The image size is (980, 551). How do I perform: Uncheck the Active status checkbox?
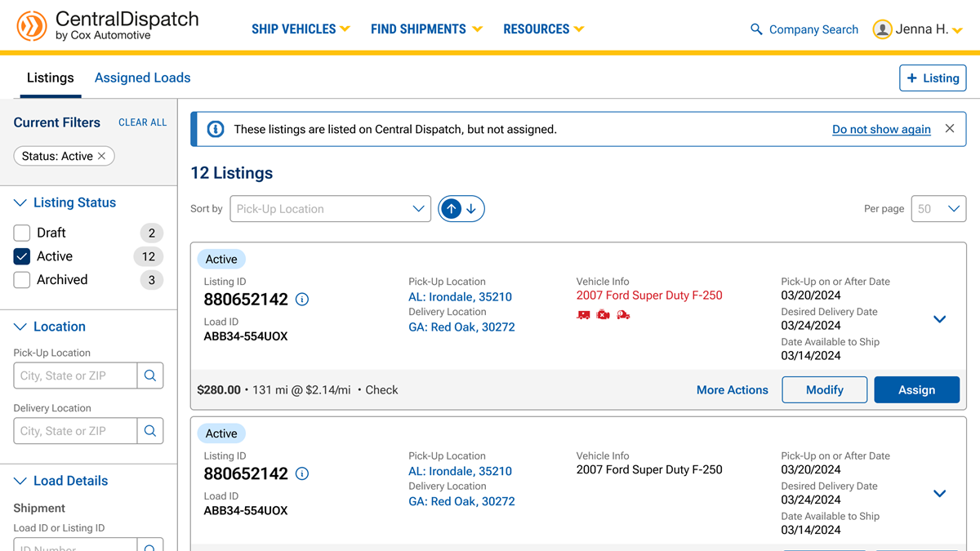click(x=22, y=256)
